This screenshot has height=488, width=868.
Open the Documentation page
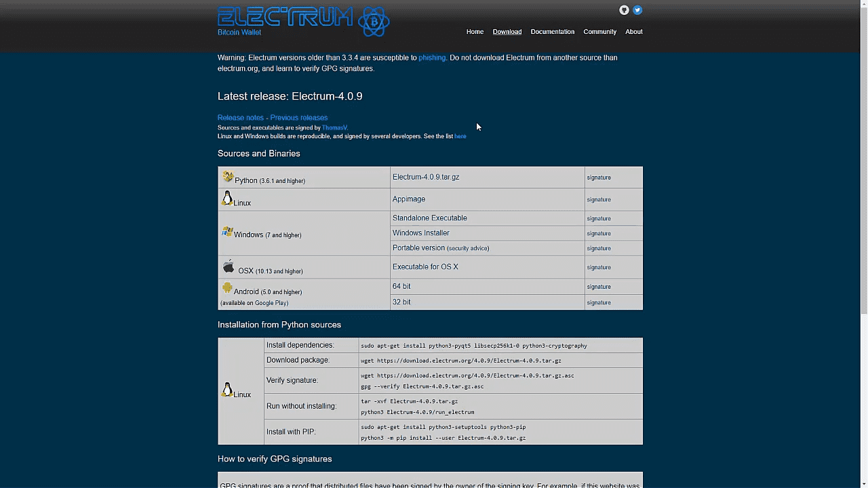pyautogui.click(x=553, y=32)
